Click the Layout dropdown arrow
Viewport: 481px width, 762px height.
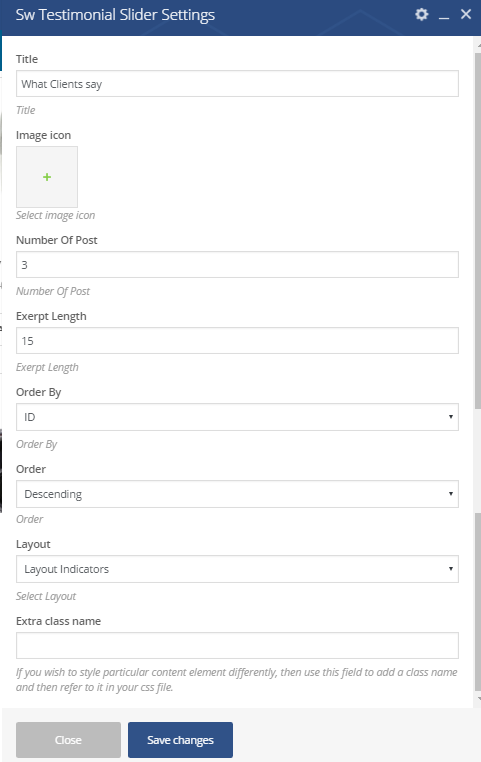point(451,569)
